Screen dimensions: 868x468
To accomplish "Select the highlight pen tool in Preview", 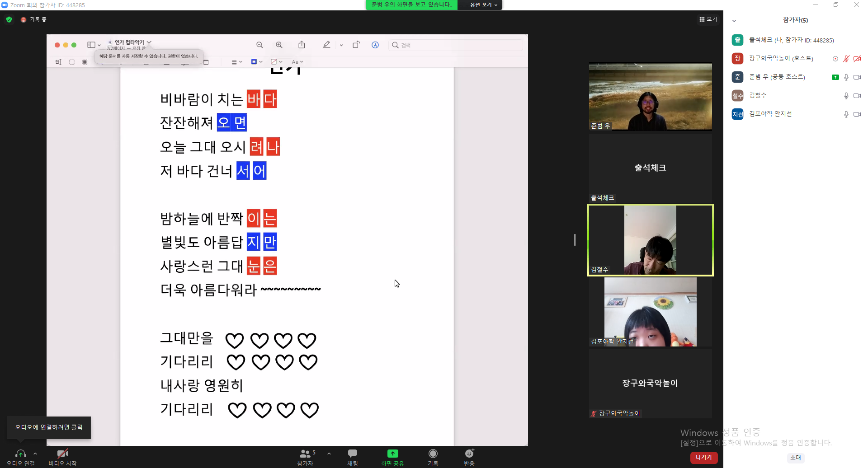I will tap(326, 45).
